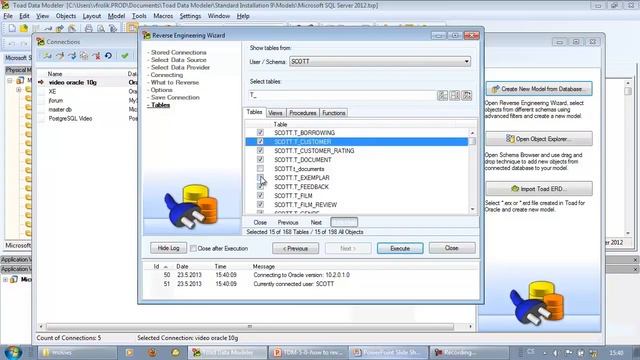
Task: Expand the second-level node in model tree
Action: pos(18,89)
